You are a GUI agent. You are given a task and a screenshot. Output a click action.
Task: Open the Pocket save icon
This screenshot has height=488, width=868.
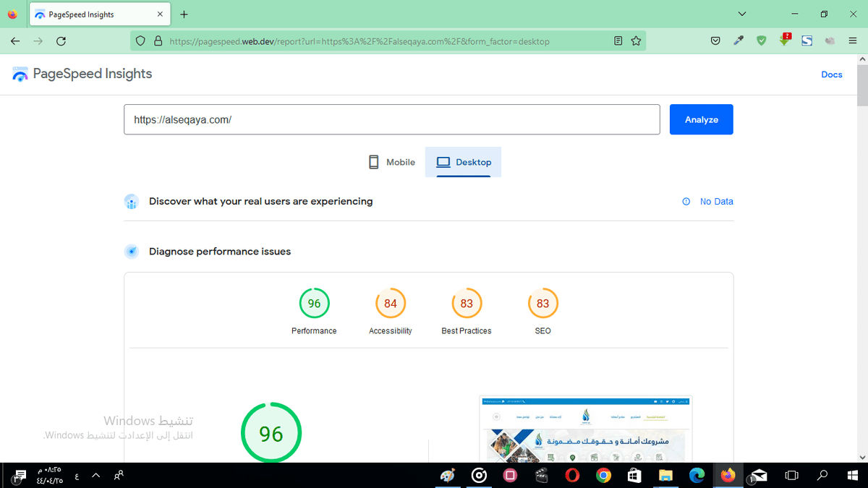(715, 41)
